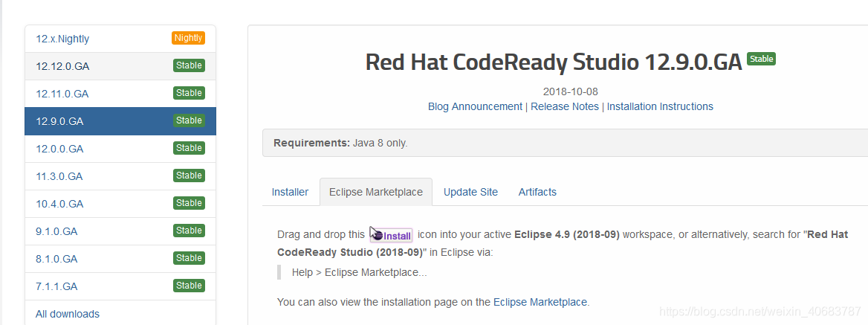Select version 8.1.0.GA in the sidebar
868x325 pixels.
tap(120, 259)
